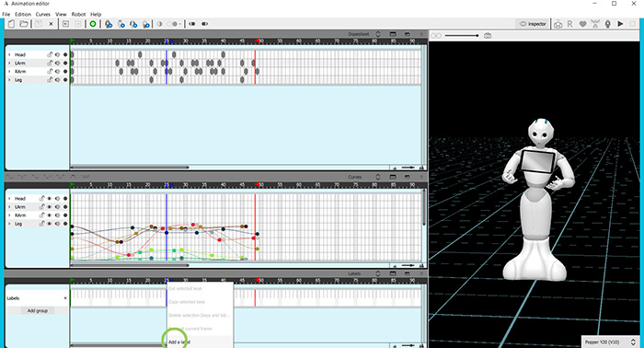Hide the LArm curves using its eye icon
Screen dimensions: 644x348
click(50, 206)
